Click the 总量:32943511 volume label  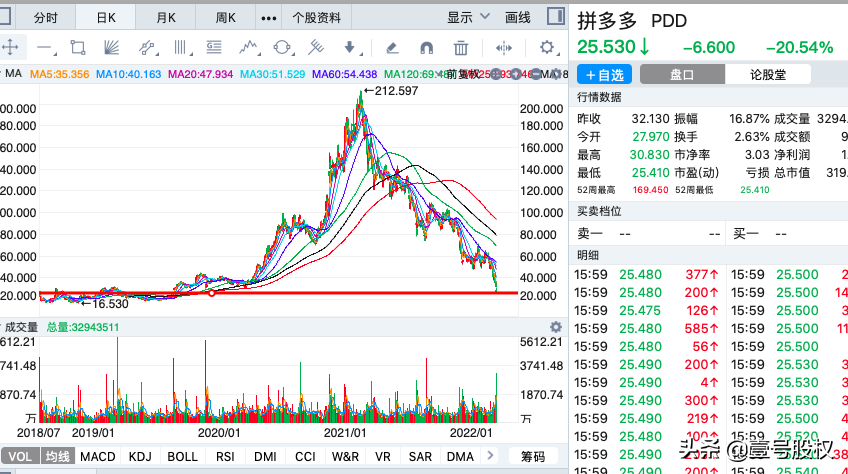coord(83,327)
